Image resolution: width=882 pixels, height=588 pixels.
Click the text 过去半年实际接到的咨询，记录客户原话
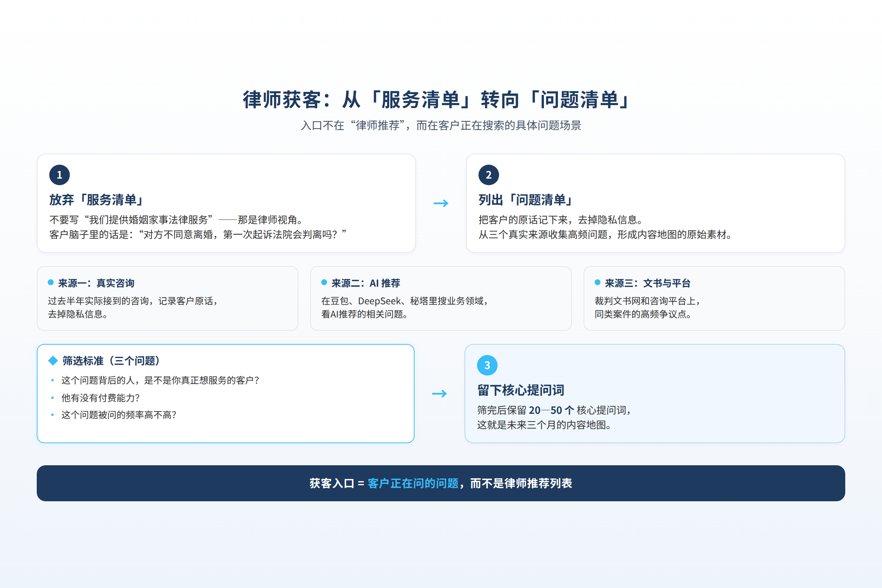(133, 301)
